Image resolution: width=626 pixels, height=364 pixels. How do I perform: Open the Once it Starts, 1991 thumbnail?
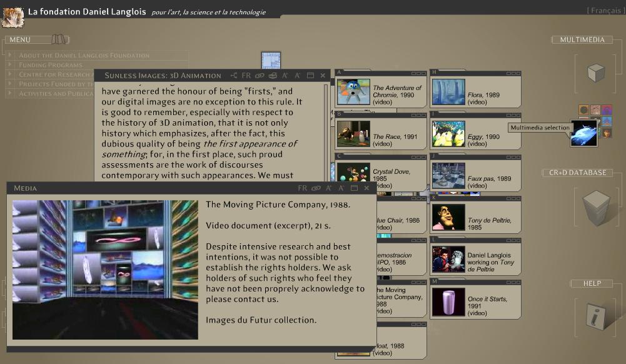pos(448,301)
